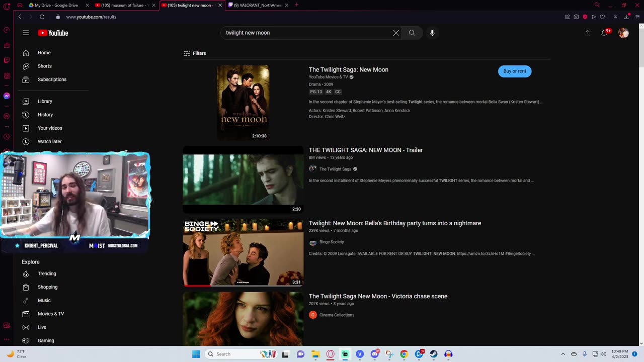This screenshot has width=644, height=362.
Task: Open the browser profile person icon
Action: click(615, 17)
